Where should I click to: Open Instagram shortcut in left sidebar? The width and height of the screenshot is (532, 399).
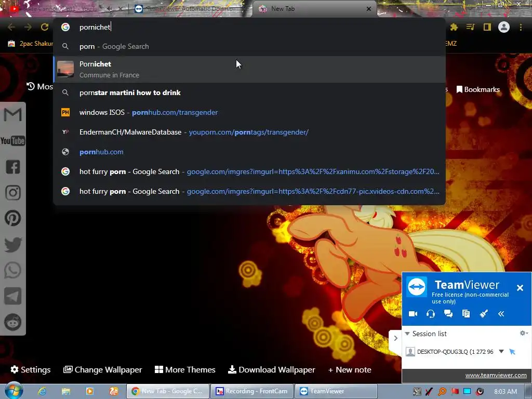coord(13,193)
